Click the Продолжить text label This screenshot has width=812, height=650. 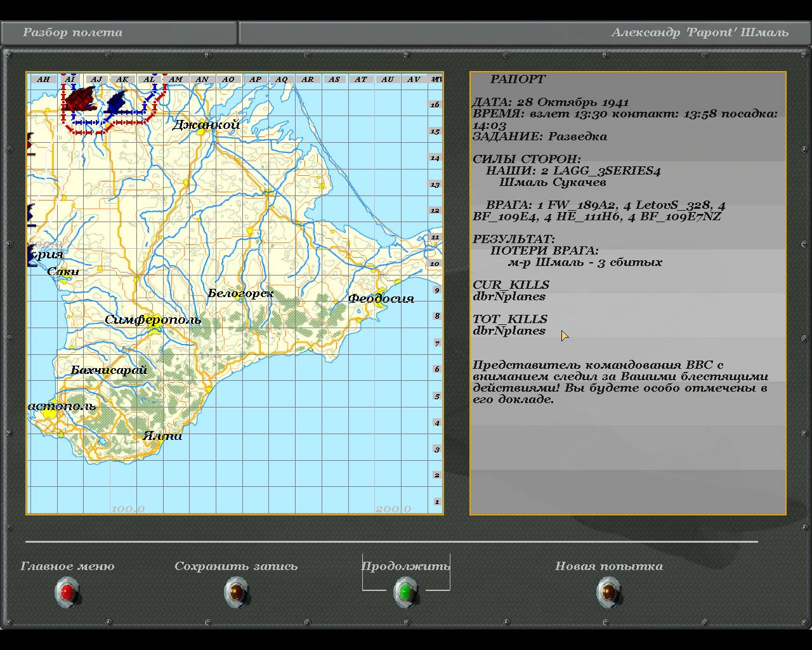coord(405,566)
